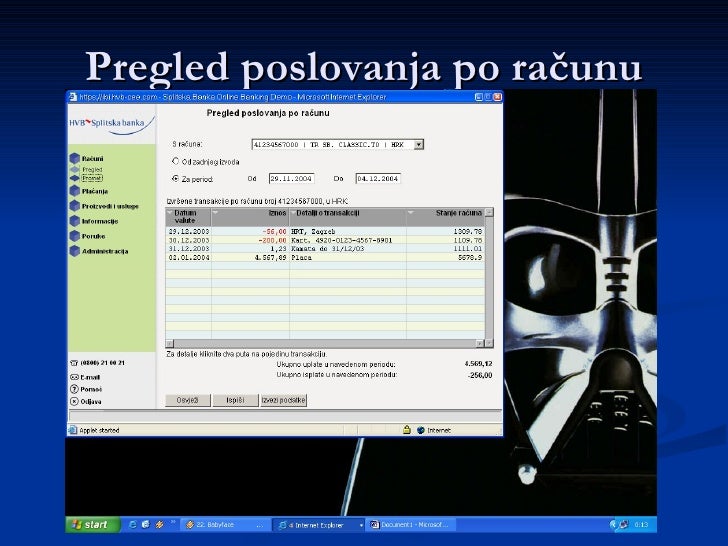Screen dimensions: 728x546
Task: Select the balance cell 1109.78
Action: click(445, 240)
